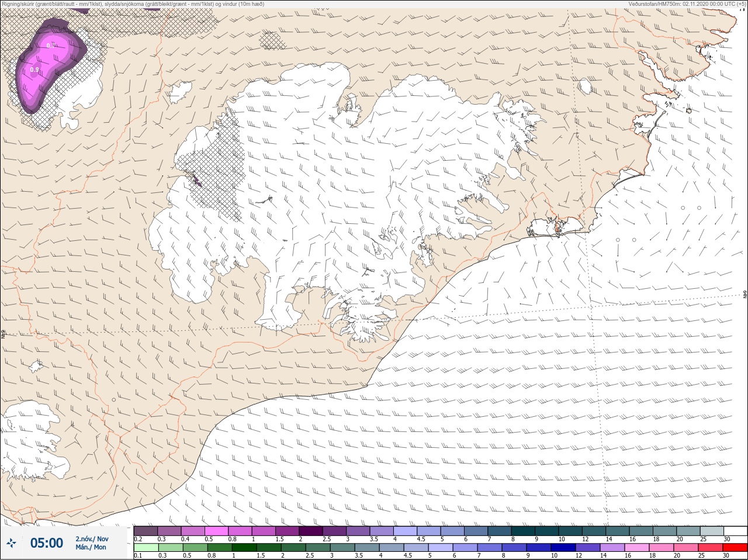
Task: Click the light grey top-row swatch for 25
Action: pos(712,531)
